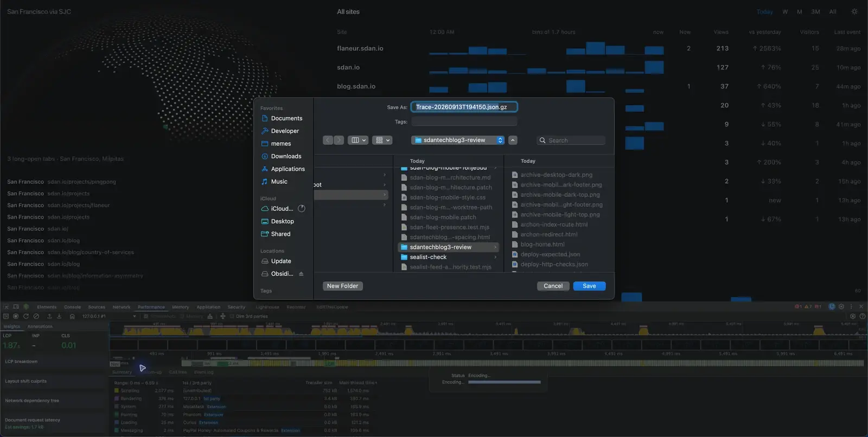
Task: Open iCloud Drive location
Action: pyautogui.click(x=277, y=209)
